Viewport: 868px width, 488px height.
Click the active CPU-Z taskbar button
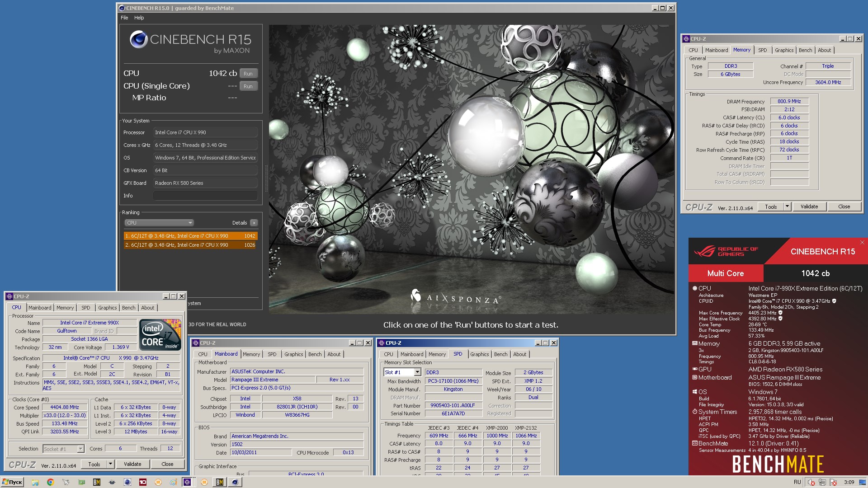pyautogui.click(x=187, y=482)
